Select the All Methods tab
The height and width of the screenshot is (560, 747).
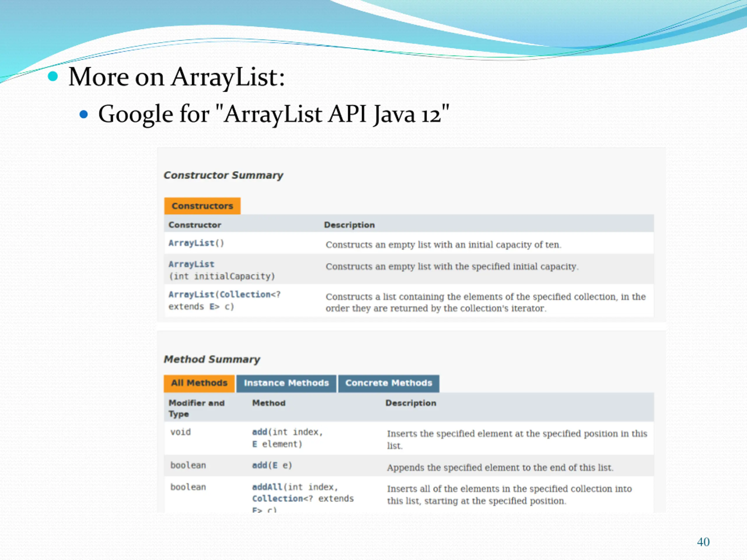[x=199, y=383]
